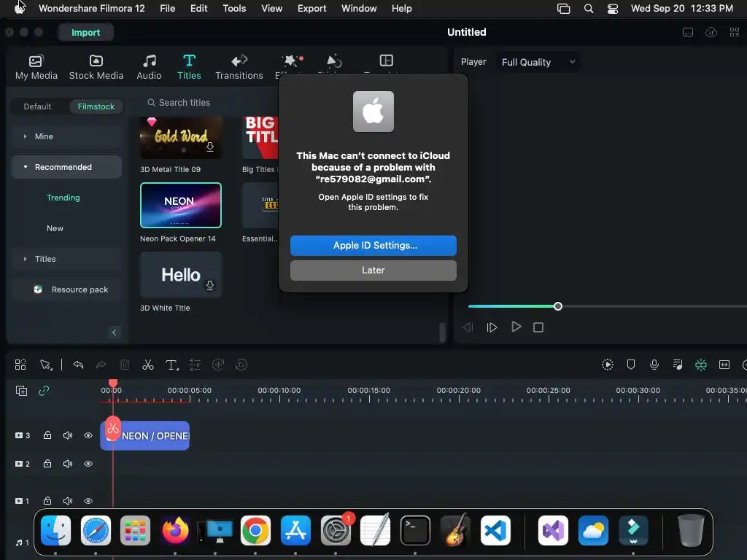This screenshot has width=747, height=560.
Task: Hide video track 2 with eye icon
Action: pos(88,464)
